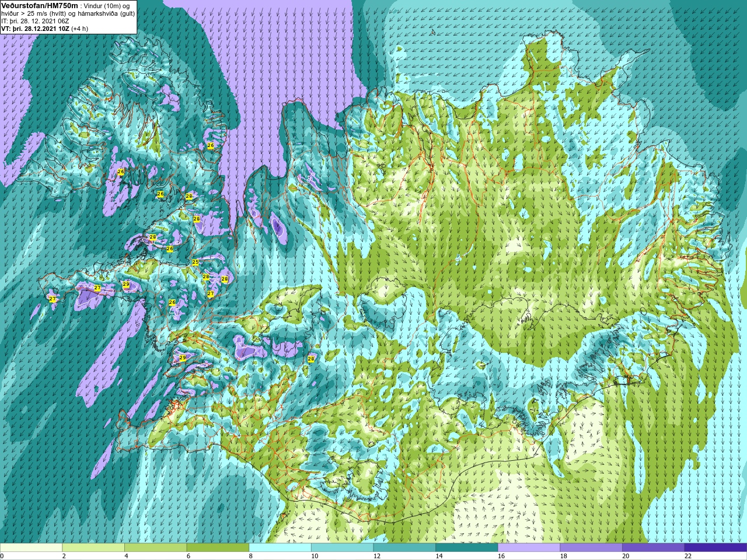Click the legend tick label "8"
This screenshot has height=560, width=747.
251,556
